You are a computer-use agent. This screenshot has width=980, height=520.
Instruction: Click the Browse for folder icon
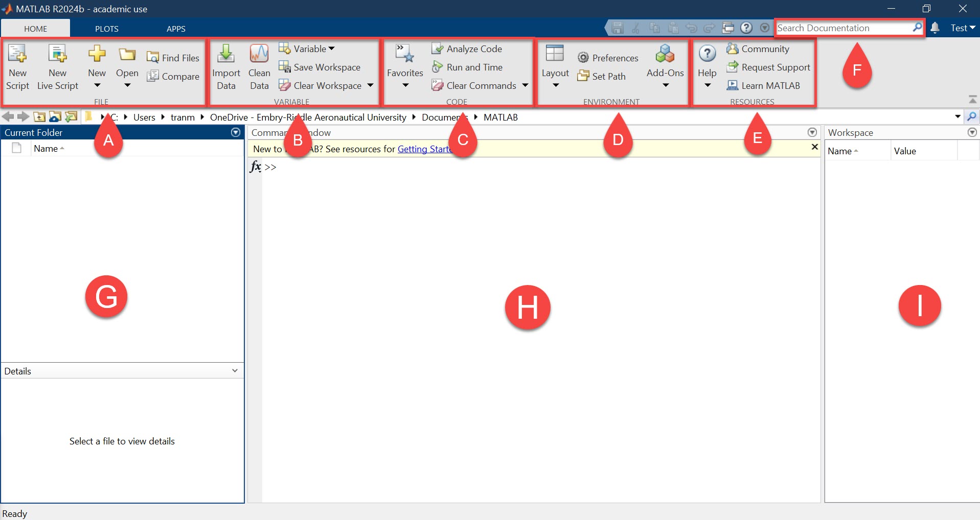click(55, 117)
